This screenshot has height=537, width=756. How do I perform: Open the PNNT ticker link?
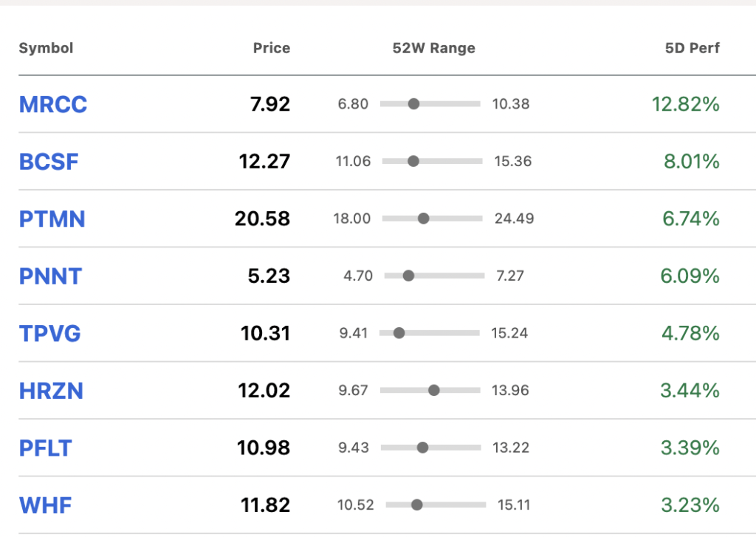click(51, 276)
